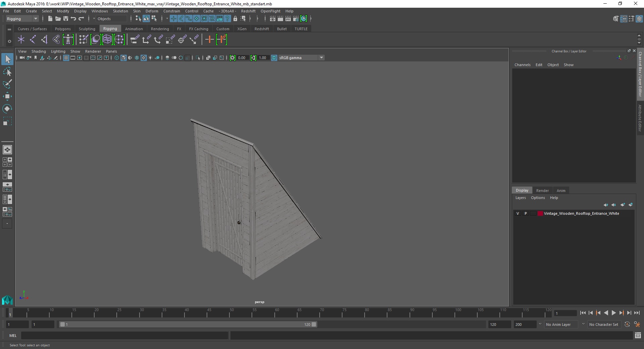Open the Render Settings clapper icon

coord(296,19)
